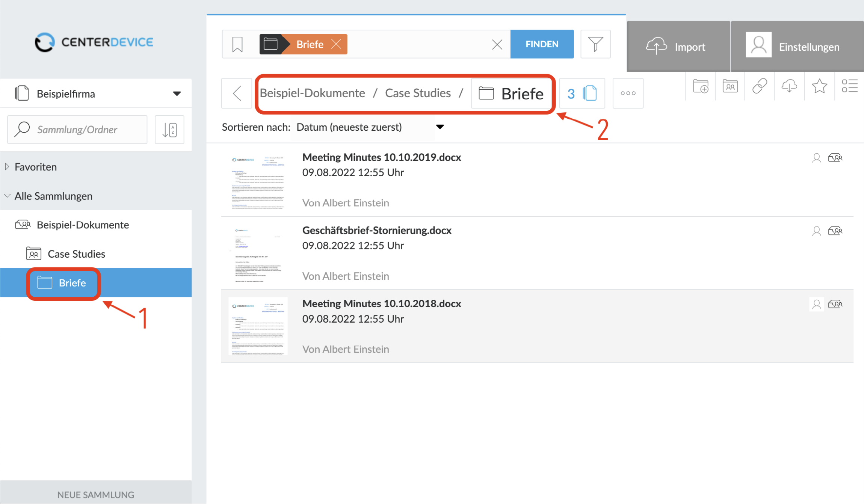Click user icon on Meeting Minutes 10.10.2019 row
The width and height of the screenshot is (864, 504).
coord(816,158)
